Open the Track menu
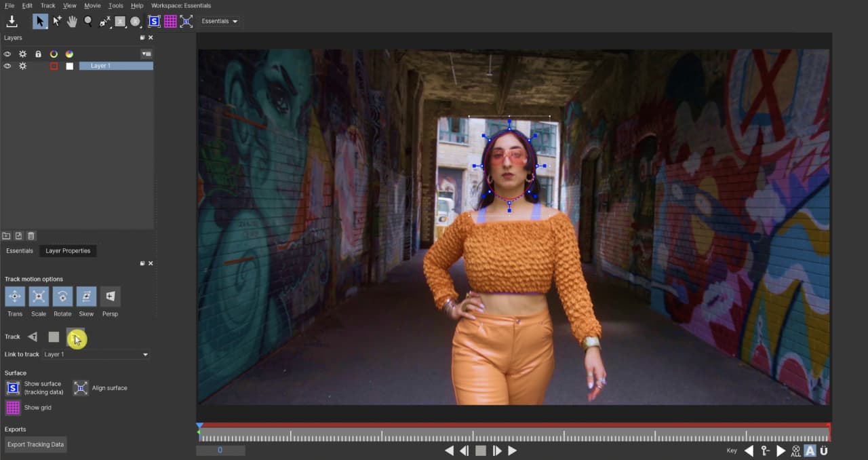Viewport: 868px width, 460px height. pos(47,5)
